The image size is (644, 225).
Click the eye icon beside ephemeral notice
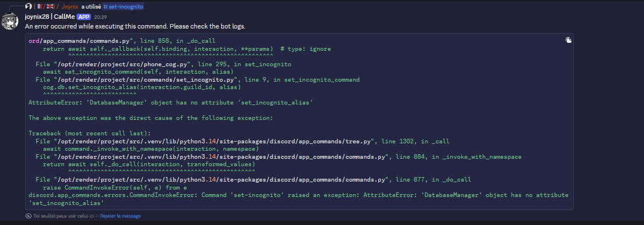point(29,215)
